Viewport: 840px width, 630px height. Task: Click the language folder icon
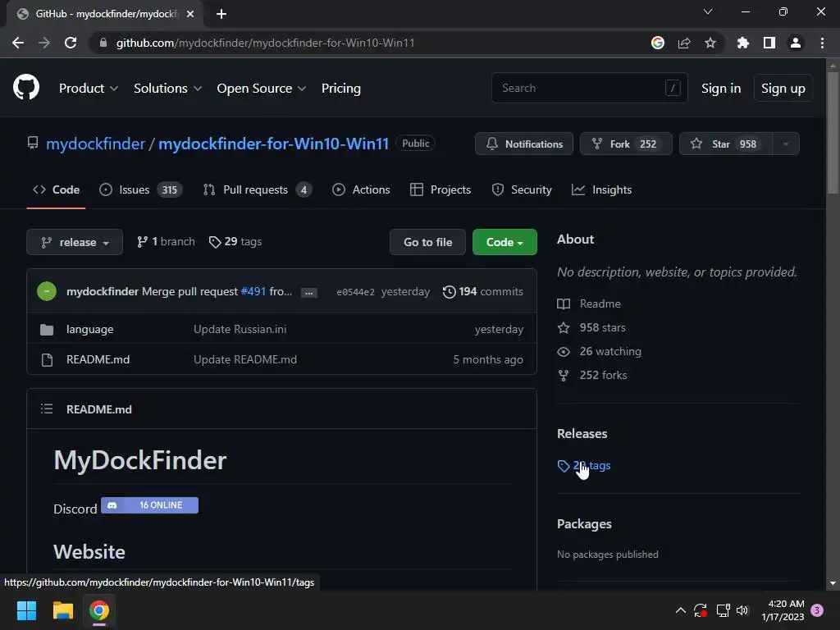coord(47,330)
